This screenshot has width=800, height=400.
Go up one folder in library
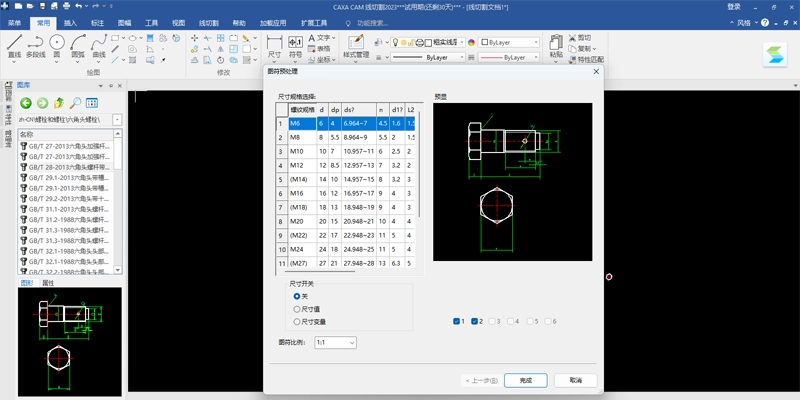59,103
